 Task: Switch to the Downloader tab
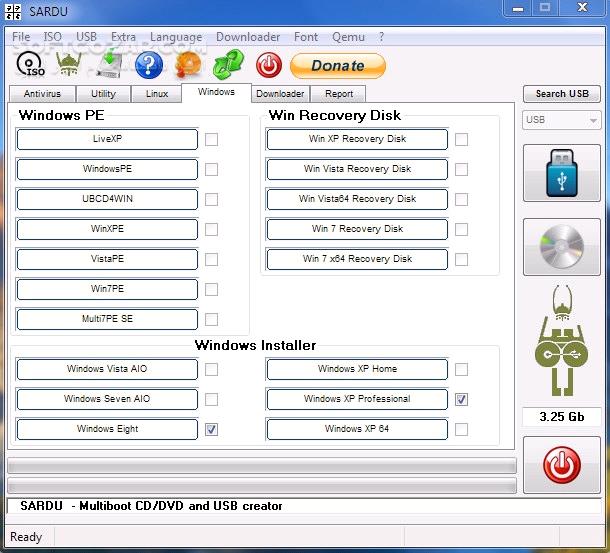tap(280, 94)
